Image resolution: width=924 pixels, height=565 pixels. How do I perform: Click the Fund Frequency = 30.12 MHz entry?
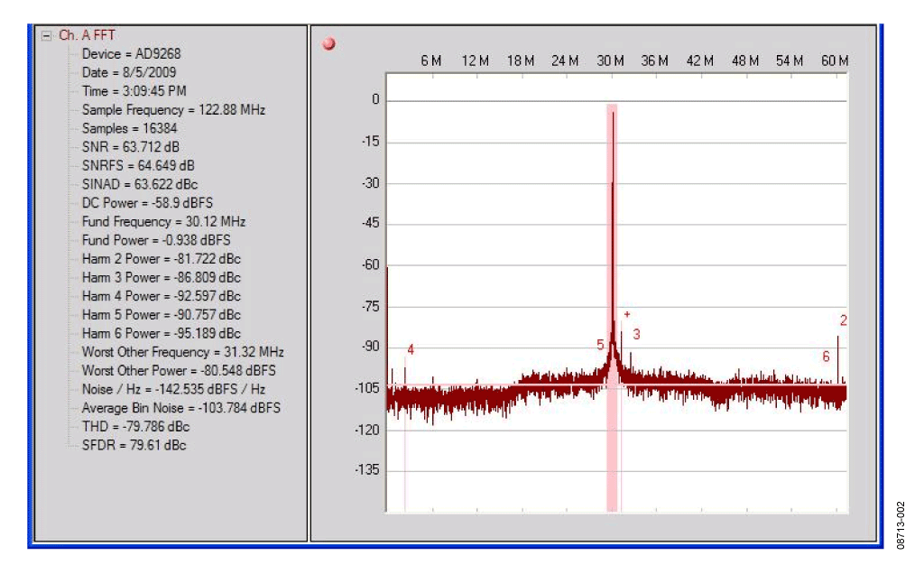[x=163, y=221]
